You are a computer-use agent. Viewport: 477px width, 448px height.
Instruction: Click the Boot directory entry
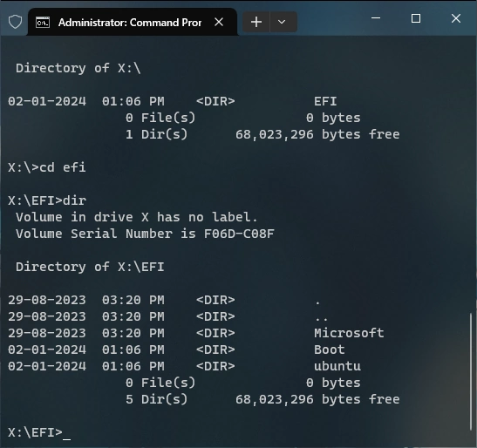(329, 350)
